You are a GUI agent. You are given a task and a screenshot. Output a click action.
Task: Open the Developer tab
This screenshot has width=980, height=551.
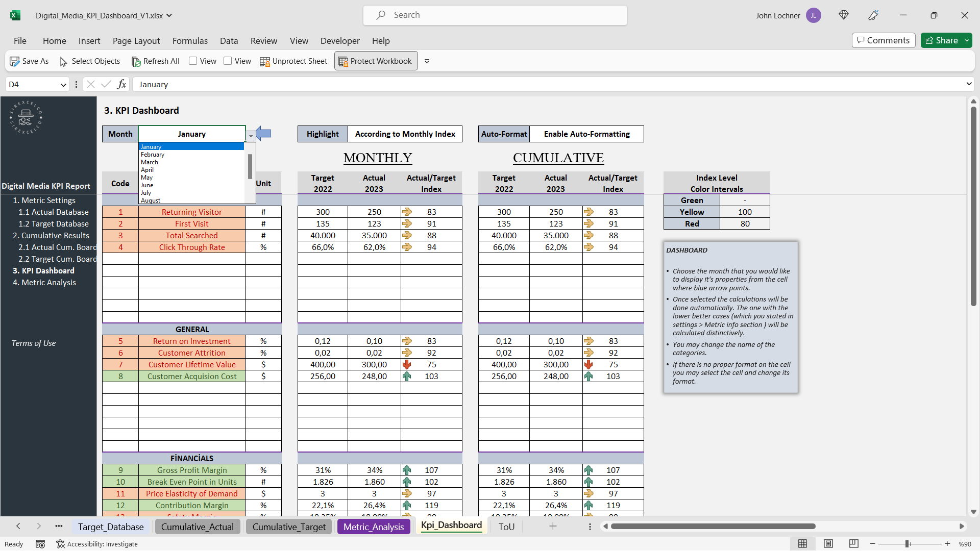pyautogui.click(x=340, y=41)
